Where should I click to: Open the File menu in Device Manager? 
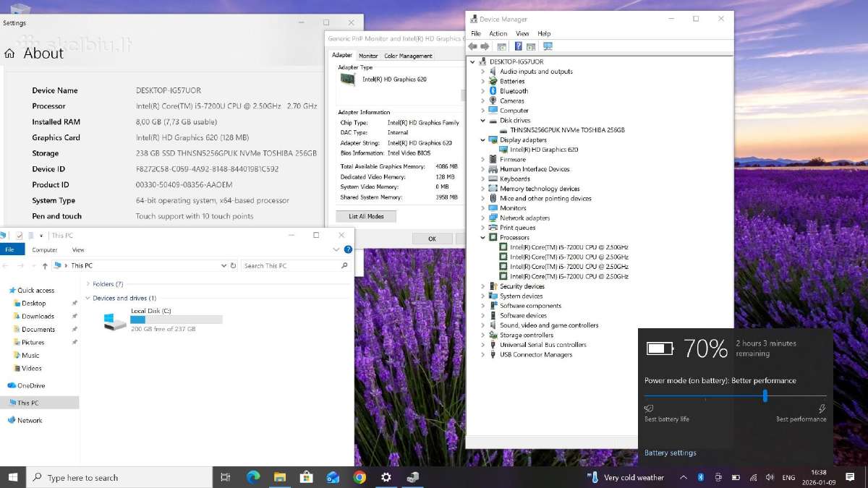[x=475, y=33]
